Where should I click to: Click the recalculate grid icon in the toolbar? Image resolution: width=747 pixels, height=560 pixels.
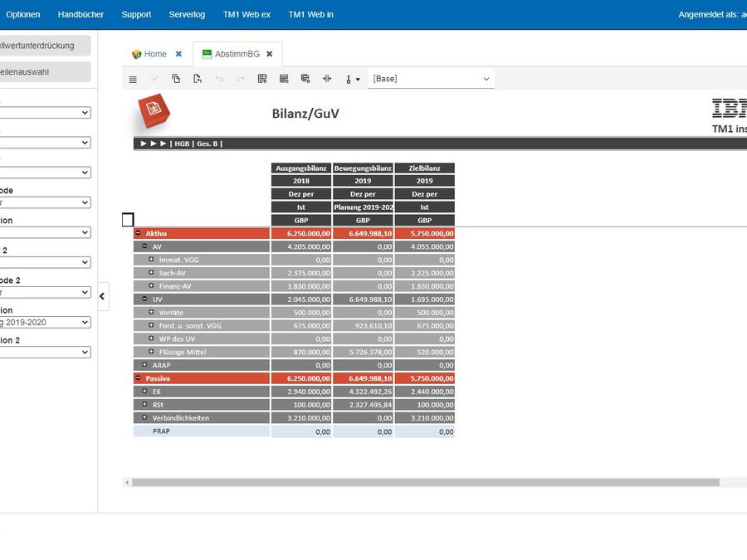[x=262, y=79]
